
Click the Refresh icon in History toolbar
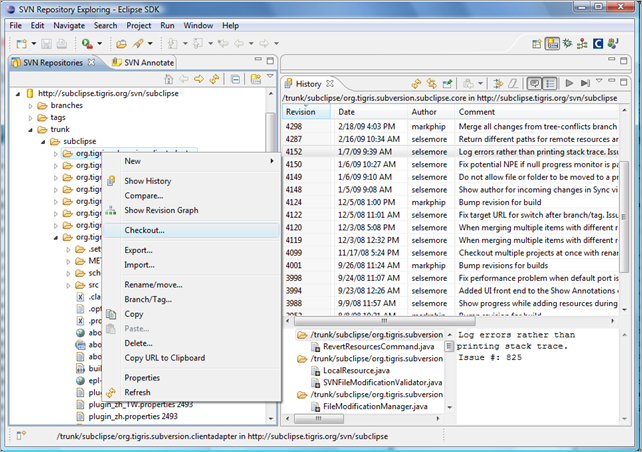417,83
